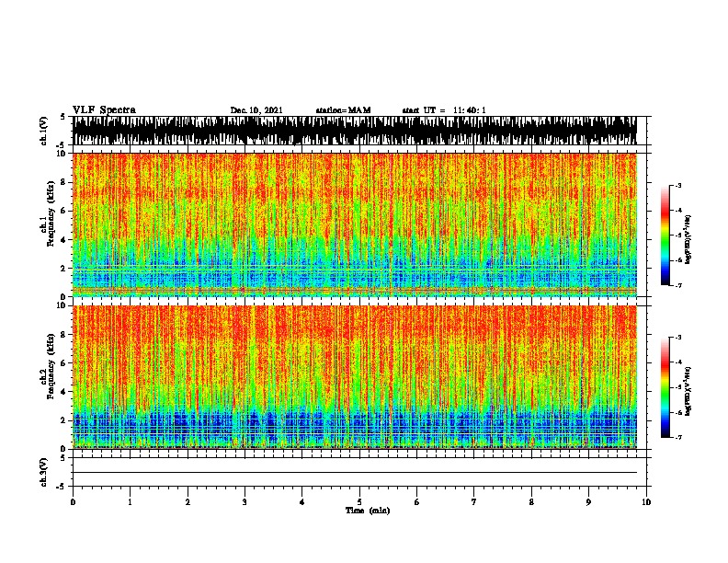Image resolution: width=728 pixels, height=563 pixels.
Task: Click the "-7" label on ch.2 color bar
Action: [677, 438]
